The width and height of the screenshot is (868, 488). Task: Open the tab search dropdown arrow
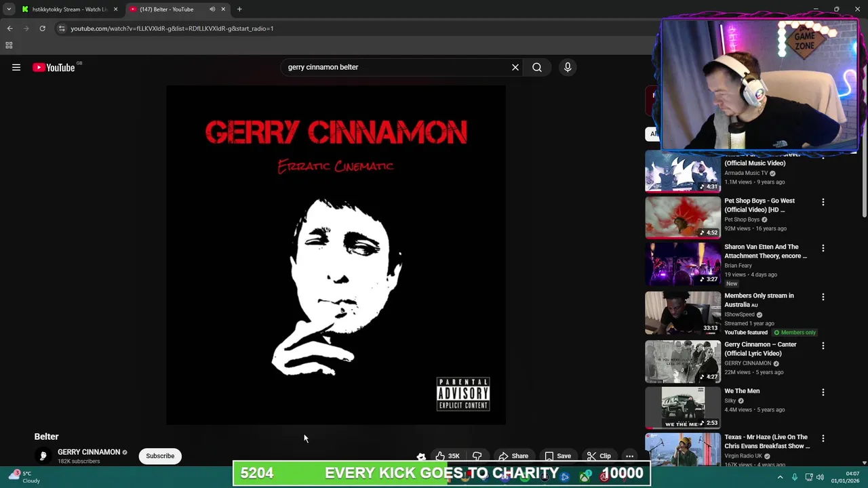(9, 9)
